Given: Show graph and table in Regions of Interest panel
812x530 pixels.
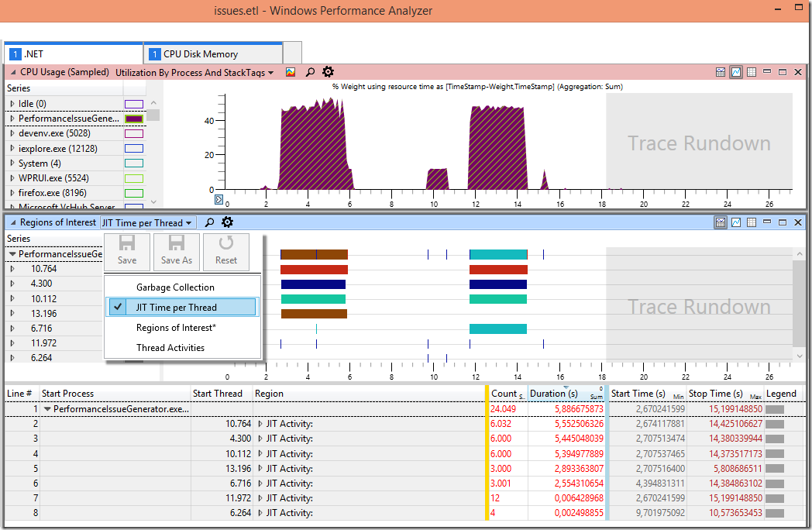Looking at the screenshot, I should click(x=721, y=222).
